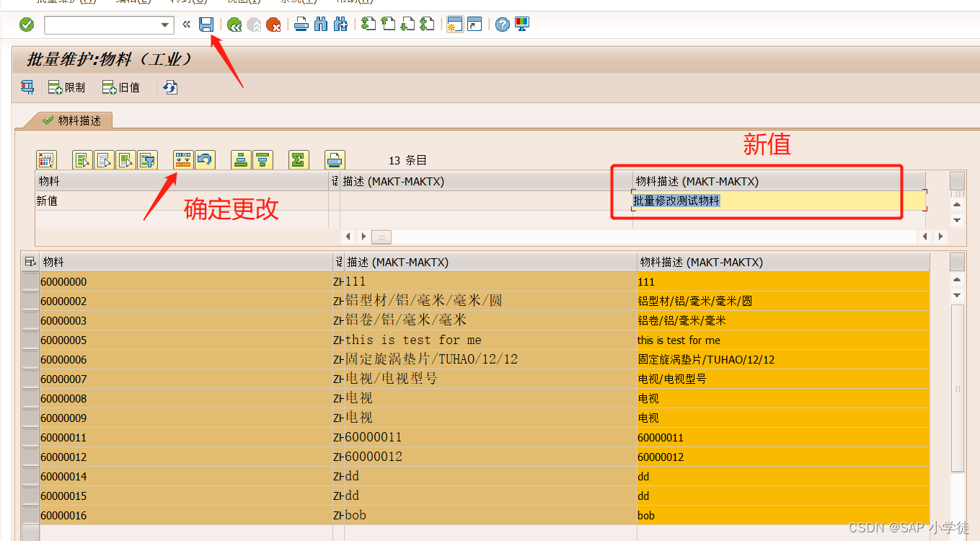Open the Print icon in the table toolbar
This screenshot has width=980, height=541.
(x=335, y=159)
